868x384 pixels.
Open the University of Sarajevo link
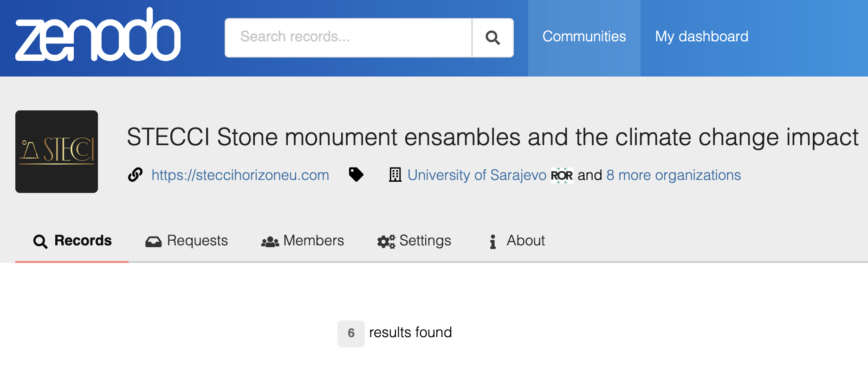[x=477, y=175]
